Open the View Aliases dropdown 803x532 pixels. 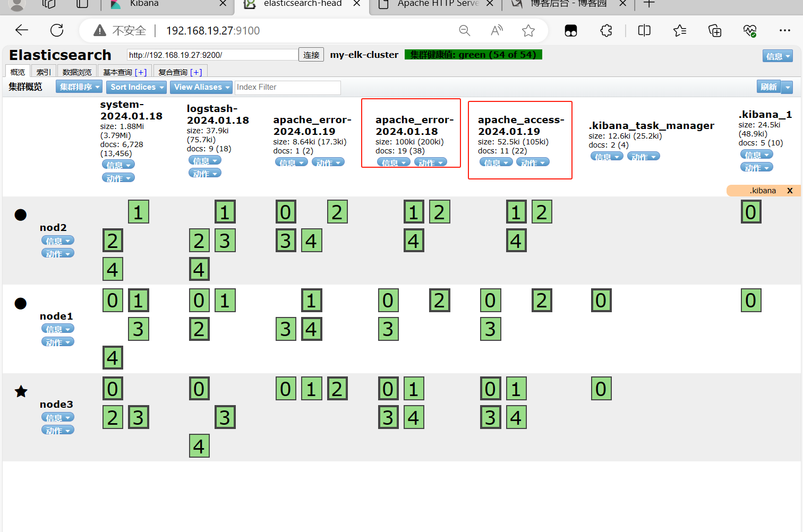201,87
